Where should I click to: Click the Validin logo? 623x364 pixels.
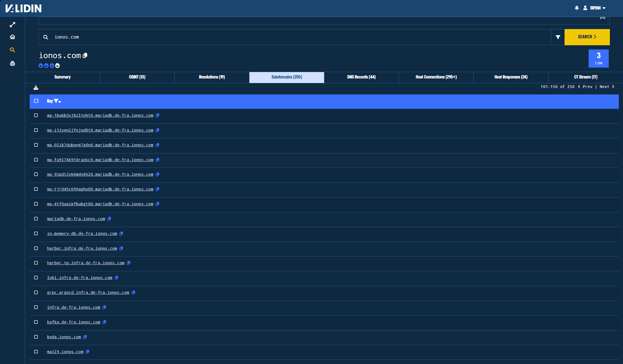23,8
